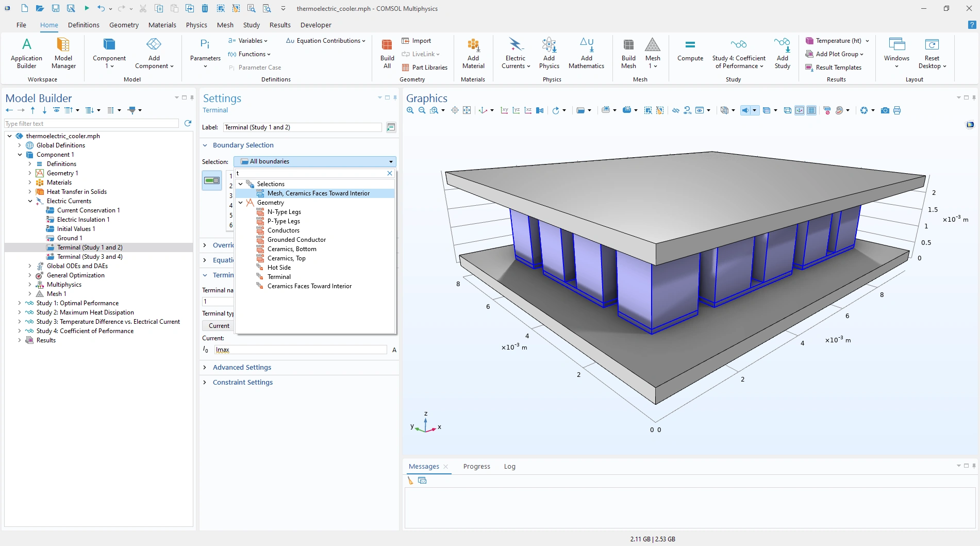
Task: Expand the Global Definitions node
Action: [x=20, y=145]
